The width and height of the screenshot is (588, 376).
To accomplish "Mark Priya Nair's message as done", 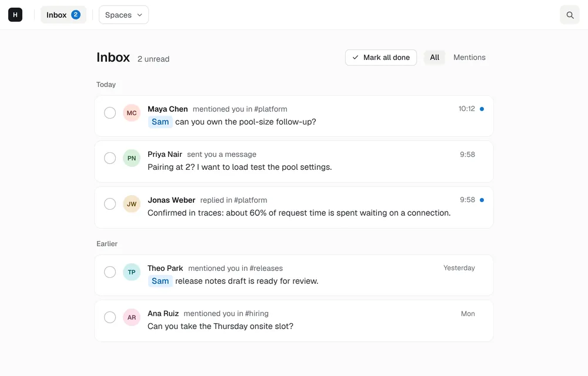I will pyautogui.click(x=110, y=158).
